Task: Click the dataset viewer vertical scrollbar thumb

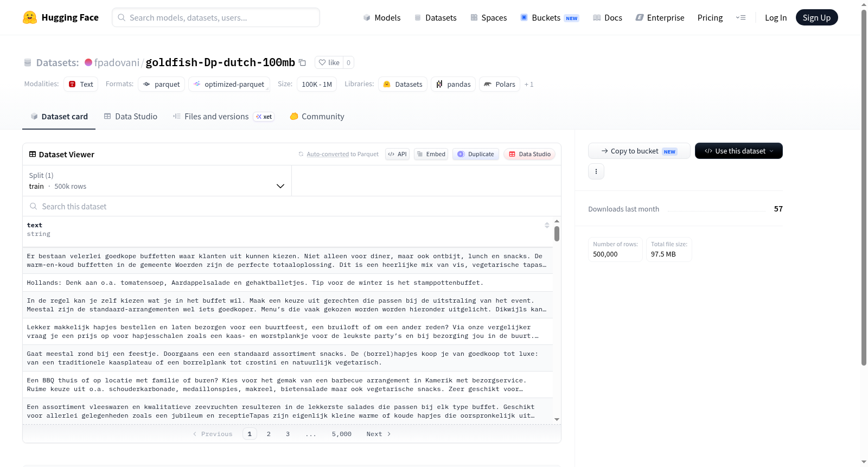Action: pyautogui.click(x=557, y=234)
